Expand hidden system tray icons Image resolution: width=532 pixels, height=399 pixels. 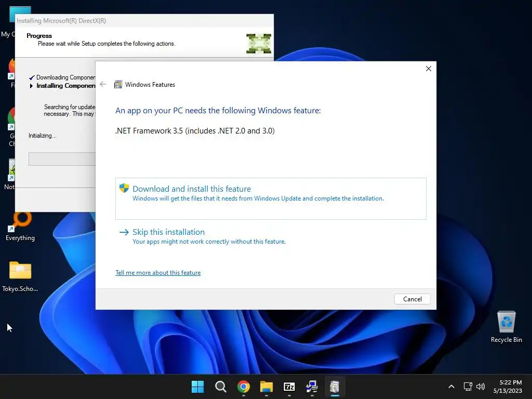(451, 387)
